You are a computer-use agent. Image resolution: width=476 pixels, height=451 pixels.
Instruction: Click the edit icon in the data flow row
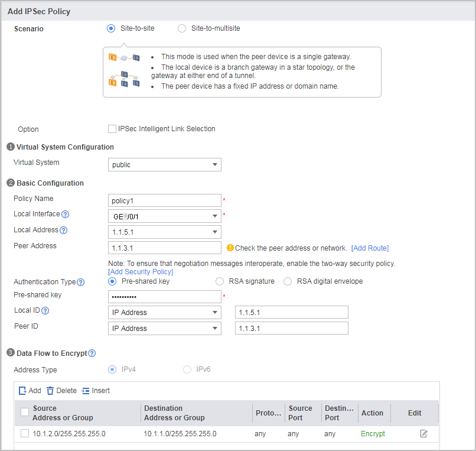pyautogui.click(x=424, y=434)
